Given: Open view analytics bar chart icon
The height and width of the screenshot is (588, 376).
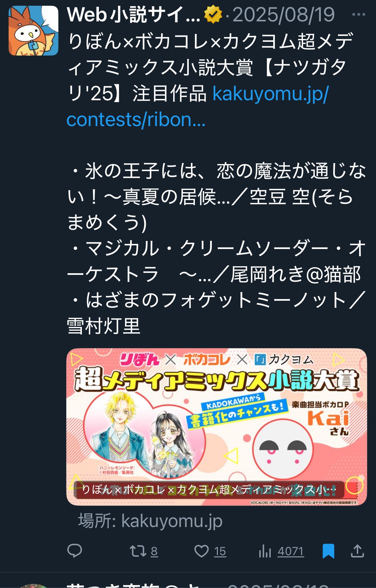Looking at the screenshot, I should (265, 551).
